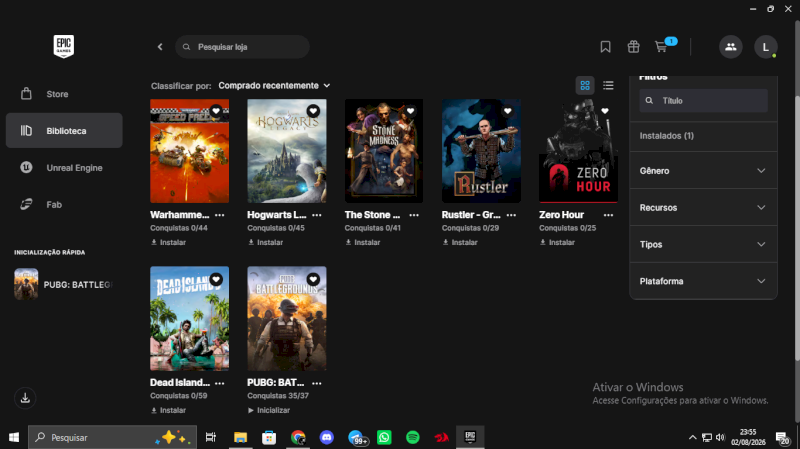Toggle favorite heart on Zero Hour cover
This screenshot has height=449, width=800.
605,111
